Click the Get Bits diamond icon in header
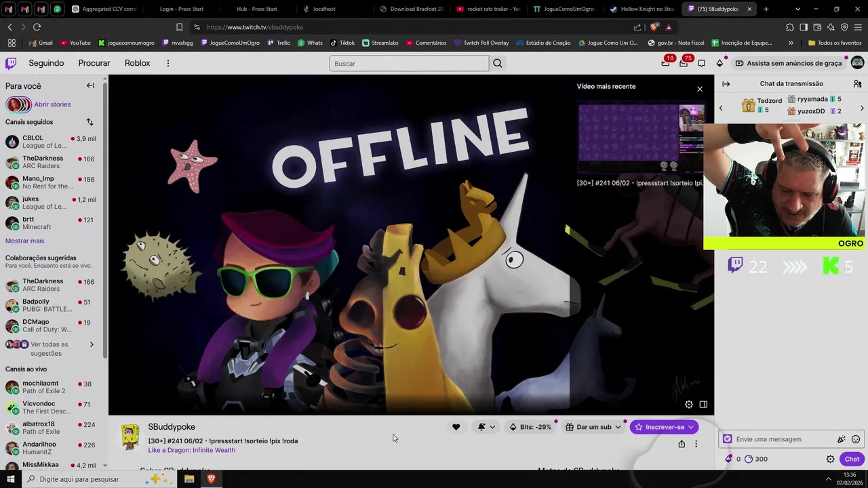This screenshot has width=868, height=488. click(719, 63)
